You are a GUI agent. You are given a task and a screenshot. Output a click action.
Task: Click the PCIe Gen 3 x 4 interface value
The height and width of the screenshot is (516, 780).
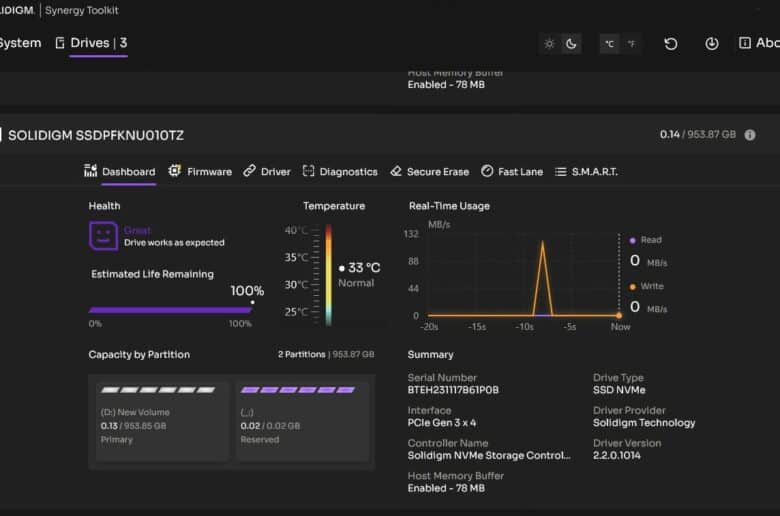coord(442,423)
